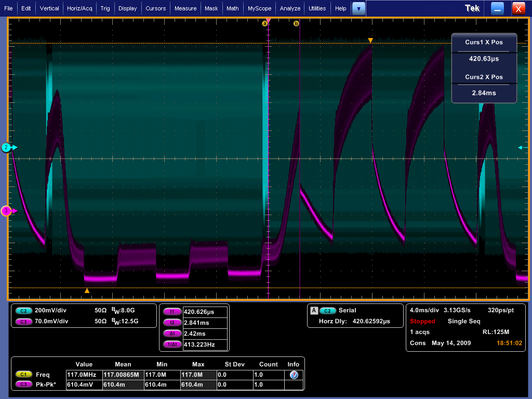Select cursor 'a' handle above the graticule
The height and width of the screenshot is (399, 532).
264,23
